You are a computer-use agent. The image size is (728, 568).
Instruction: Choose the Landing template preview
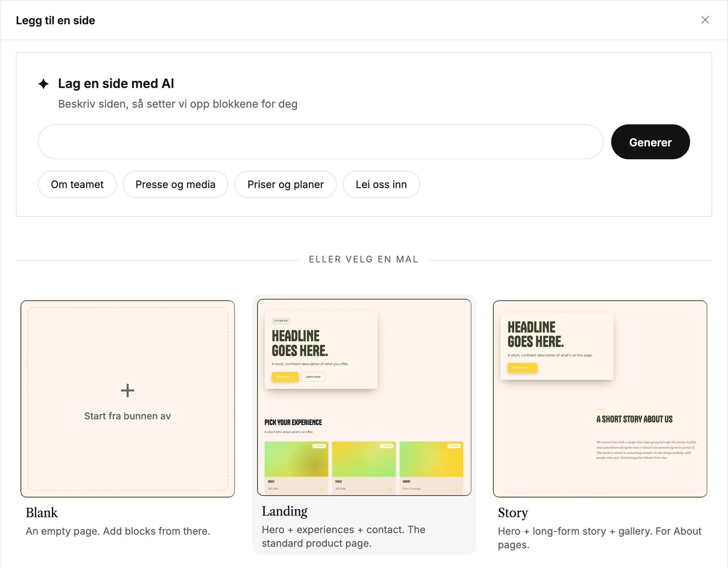tap(364, 397)
